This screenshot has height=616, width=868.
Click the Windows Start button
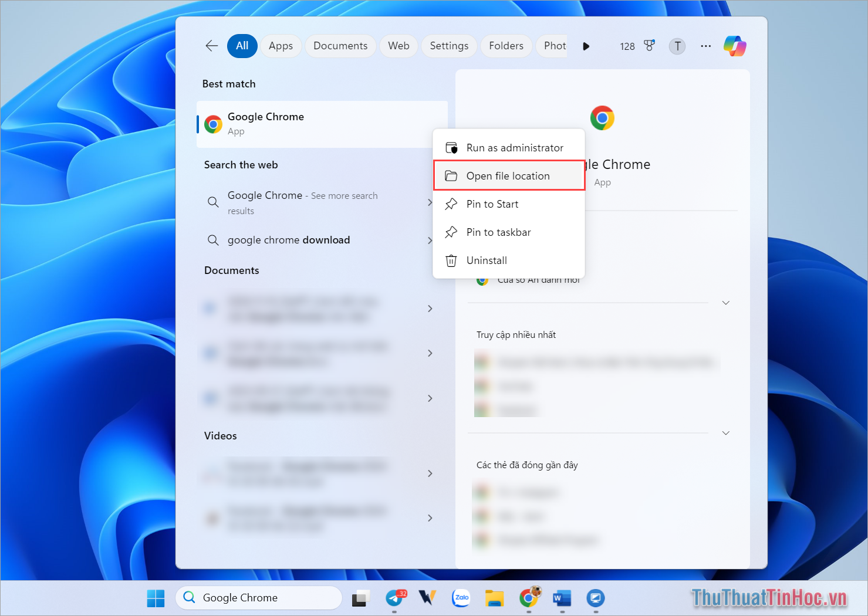pyautogui.click(x=156, y=597)
